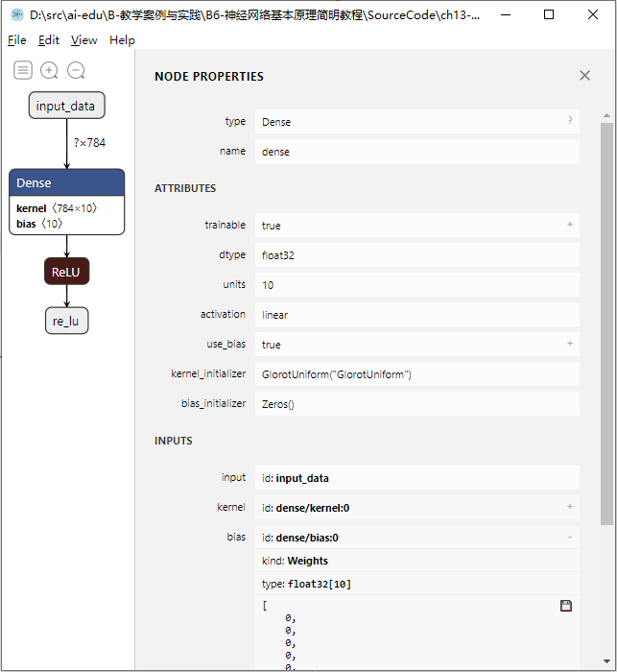Collapse the bias input details
This screenshot has width=617, height=672.
click(x=569, y=538)
